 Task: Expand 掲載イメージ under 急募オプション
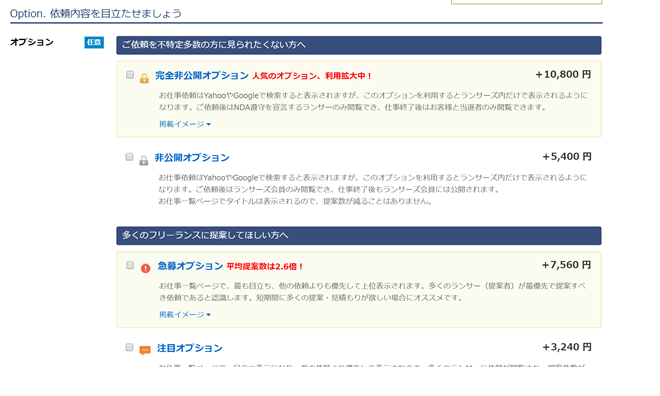click(x=185, y=314)
